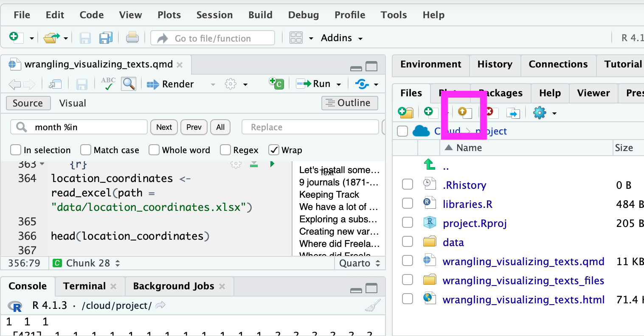Image resolution: width=644 pixels, height=336 pixels.
Task: Select the libraries.R file checkbox
Action: point(408,204)
